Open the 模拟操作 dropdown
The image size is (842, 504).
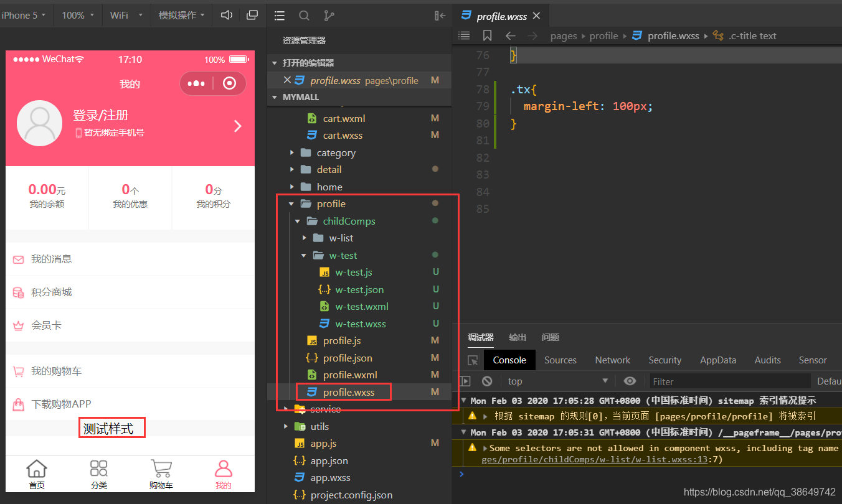181,15
